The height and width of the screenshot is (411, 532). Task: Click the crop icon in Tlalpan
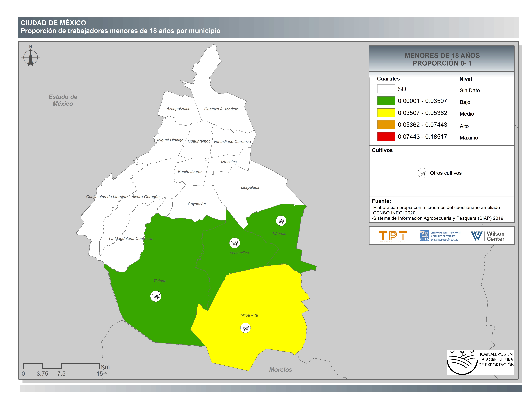click(x=156, y=296)
